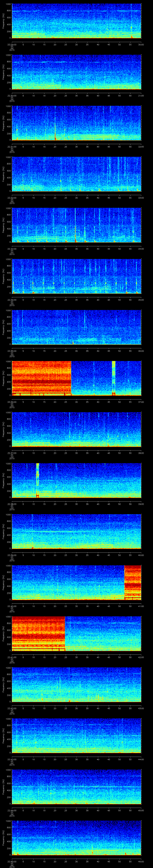
Task: Click the spike at 29 s in 22:33 spectrogram
Action: [75, 225]
